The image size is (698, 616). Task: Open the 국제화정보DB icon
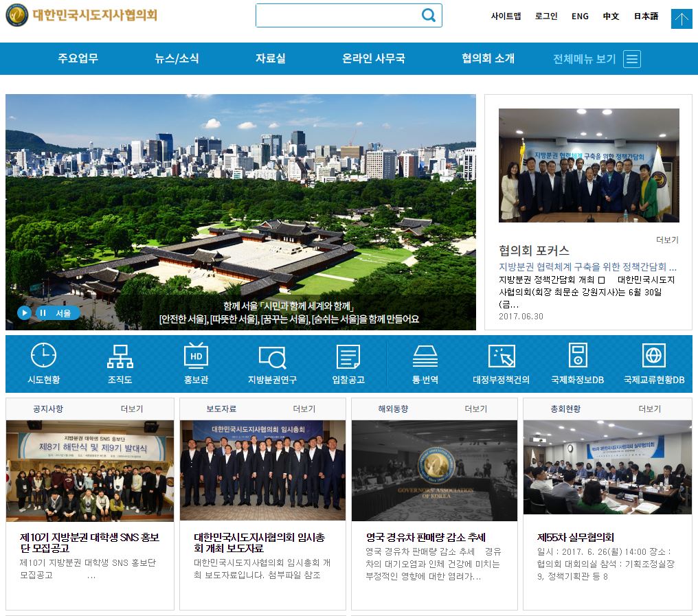[578, 356]
